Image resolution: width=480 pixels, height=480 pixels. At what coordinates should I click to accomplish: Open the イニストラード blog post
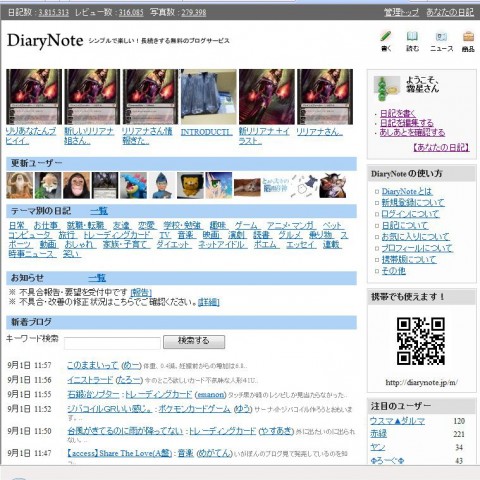90,380
